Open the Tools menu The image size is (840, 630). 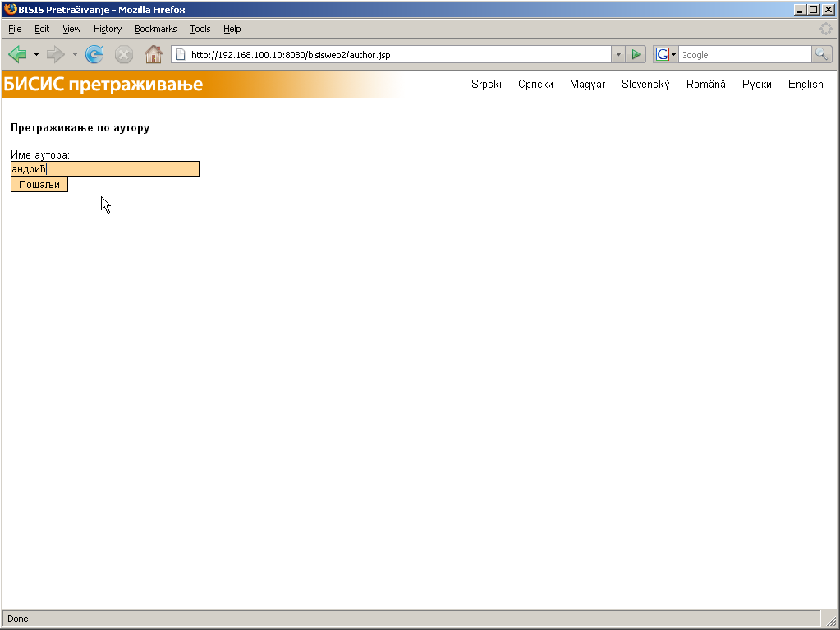[200, 29]
